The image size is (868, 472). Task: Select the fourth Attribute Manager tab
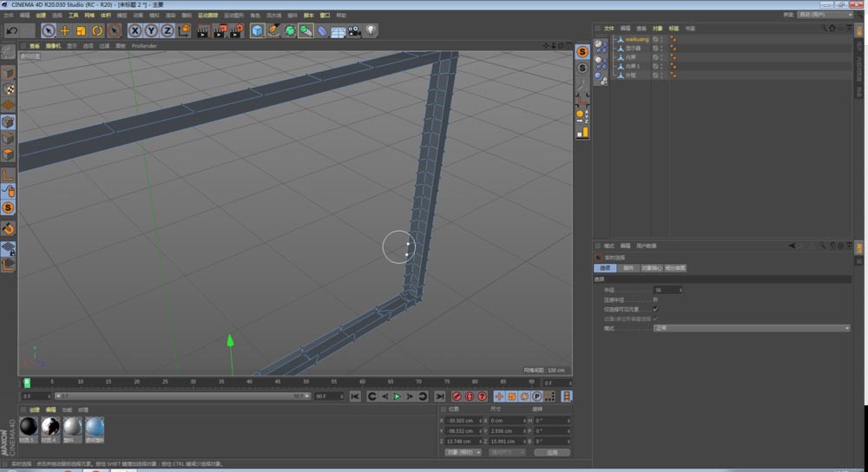(675, 268)
